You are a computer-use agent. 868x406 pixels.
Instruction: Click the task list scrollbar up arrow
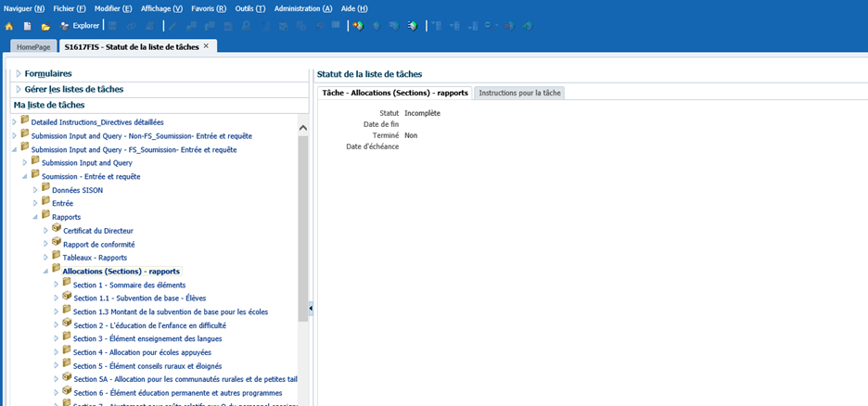tap(303, 128)
